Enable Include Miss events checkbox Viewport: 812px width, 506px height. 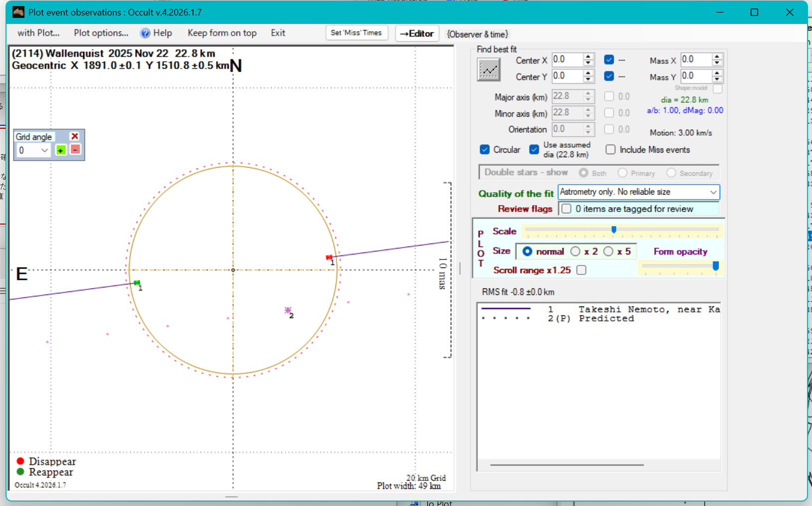coord(610,150)
